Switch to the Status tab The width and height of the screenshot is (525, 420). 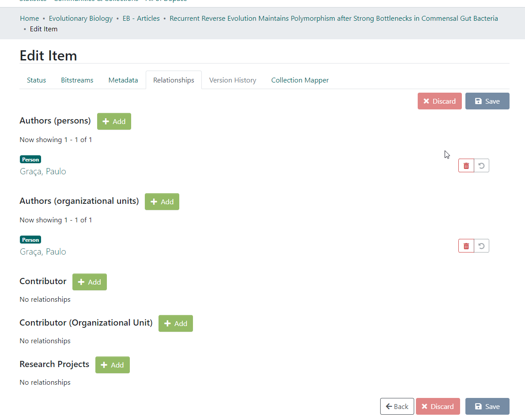click(36, 80)
